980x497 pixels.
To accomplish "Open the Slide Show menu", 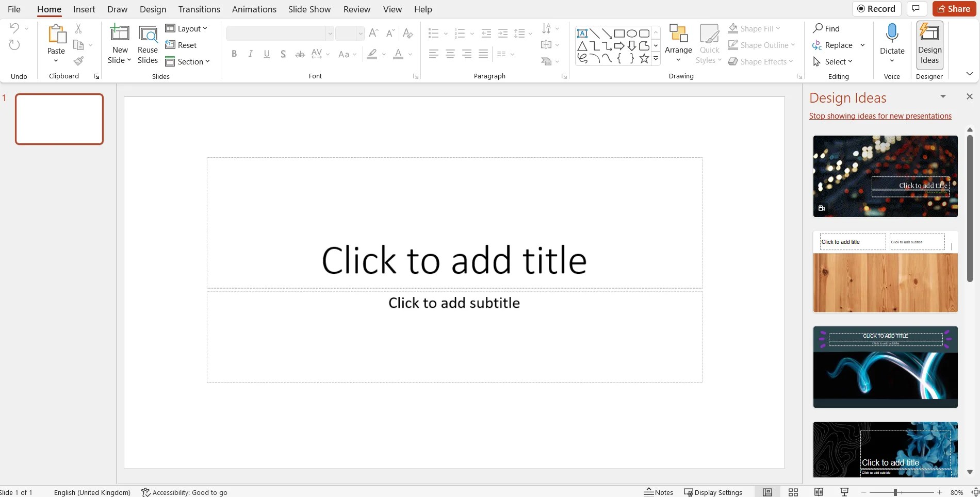I will pyautogui.click(x=308, y=9).
